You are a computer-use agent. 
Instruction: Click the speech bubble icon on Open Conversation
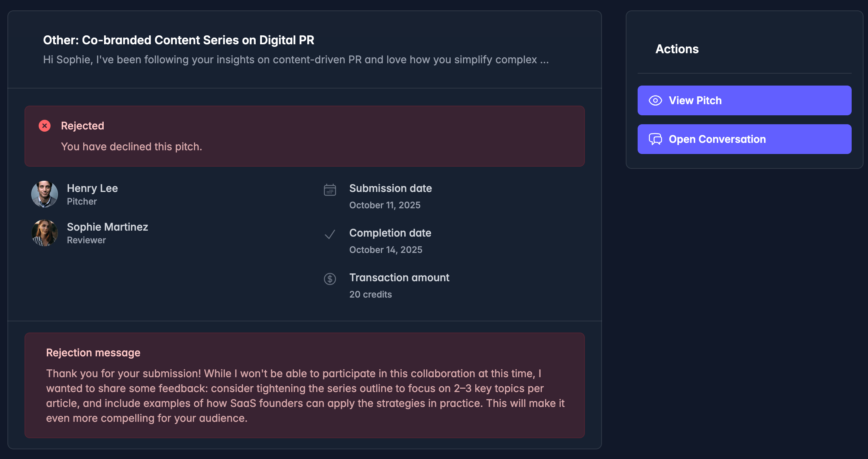point(655,139)
